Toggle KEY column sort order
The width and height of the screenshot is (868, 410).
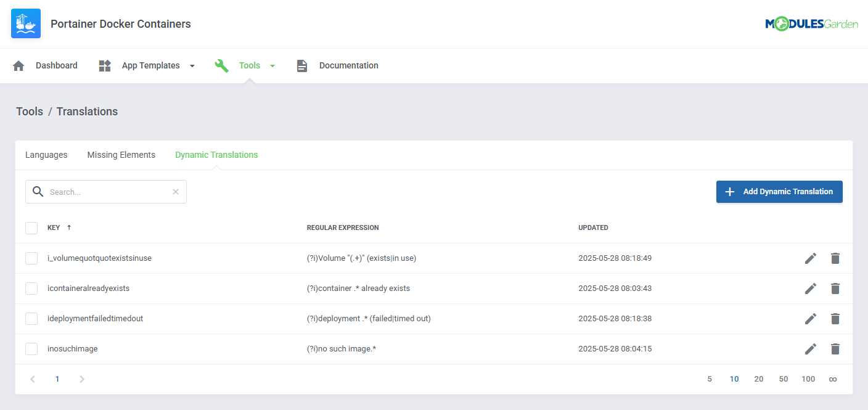pyautogui.click(x=68, y=228)
